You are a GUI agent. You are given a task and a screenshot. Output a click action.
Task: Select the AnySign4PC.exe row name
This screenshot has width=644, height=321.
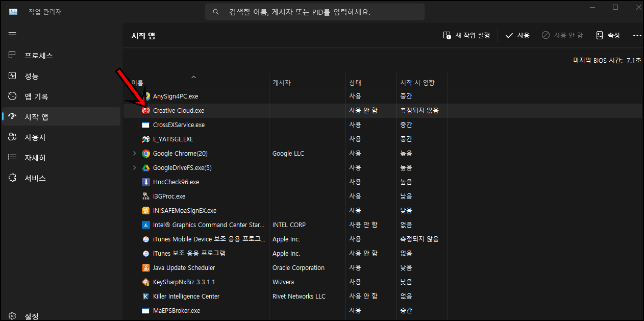pyautogui.click(x=176, y=96)
